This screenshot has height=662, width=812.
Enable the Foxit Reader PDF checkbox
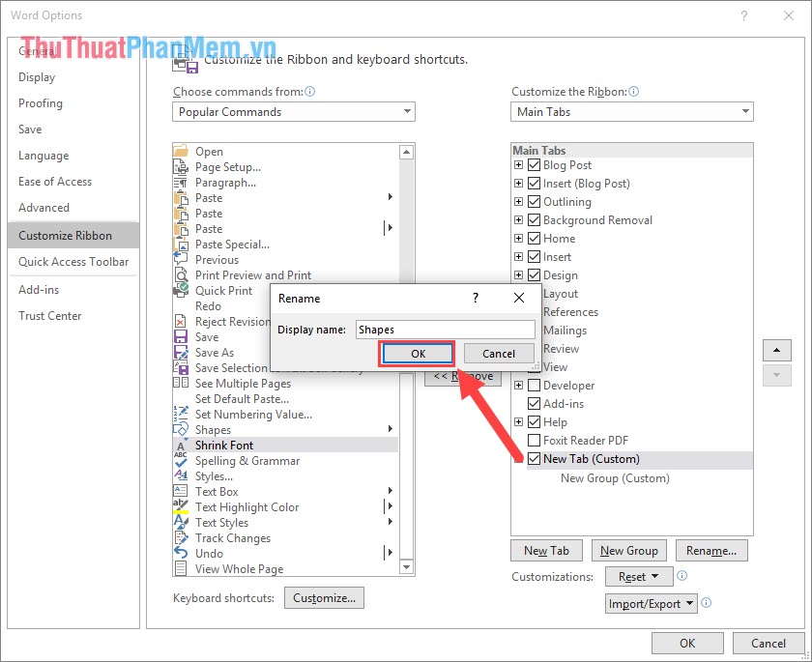534,441
